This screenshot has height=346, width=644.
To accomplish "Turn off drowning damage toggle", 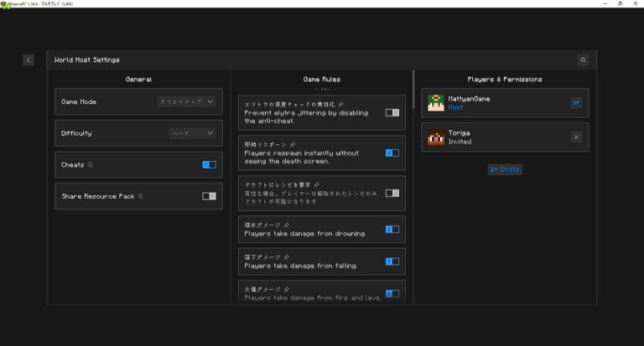I will 392,230.
